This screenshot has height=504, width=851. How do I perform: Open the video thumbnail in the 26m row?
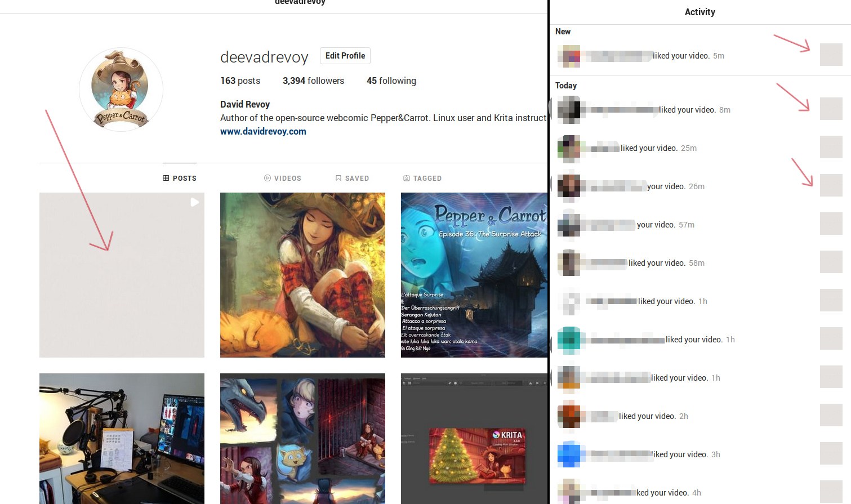(x=831, y=185)
